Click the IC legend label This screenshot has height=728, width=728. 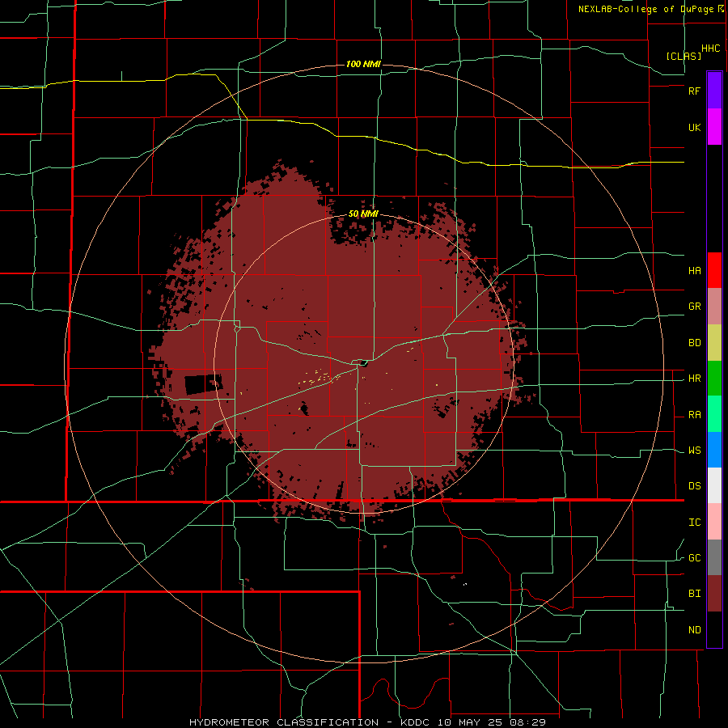tap(694, 523)
